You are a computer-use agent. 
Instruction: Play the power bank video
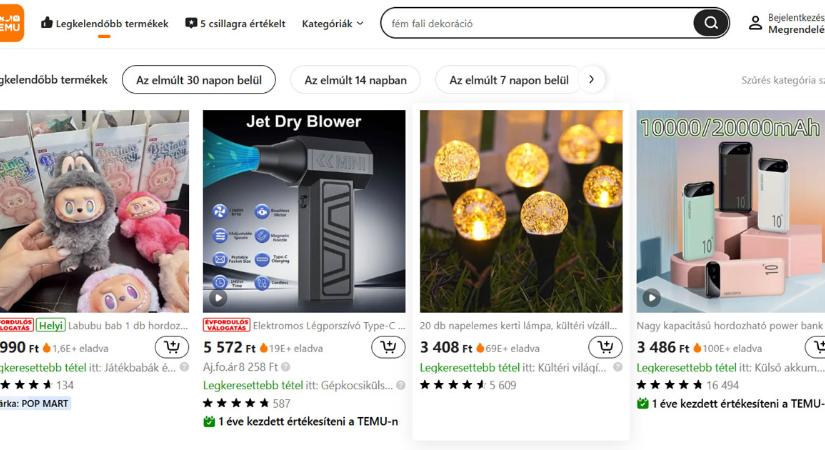click(652, 297)
